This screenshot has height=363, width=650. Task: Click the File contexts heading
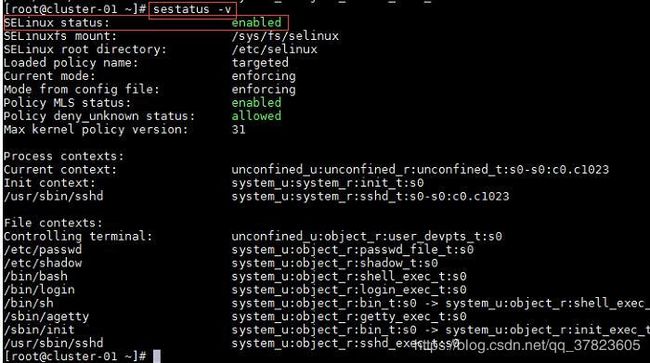[x=53, y=223]
